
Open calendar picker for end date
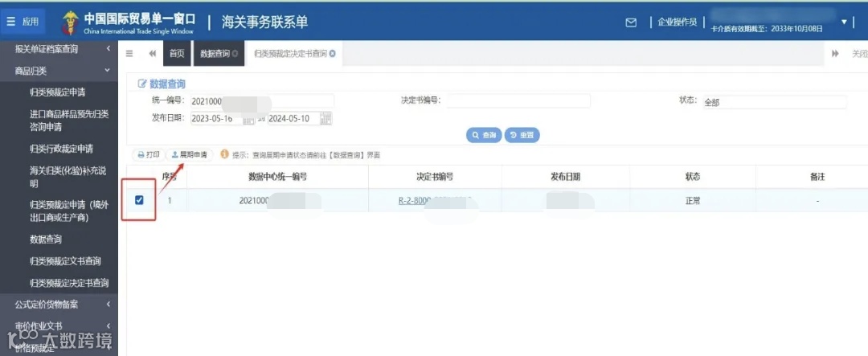326,118
